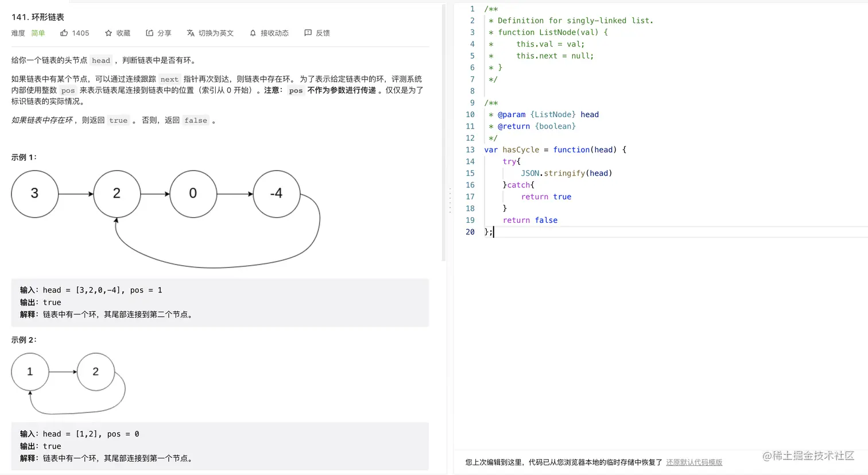The width and height of the screenshot is (868, 475).
Task: Click the inline code word false in description
Action: click(196, 121)
